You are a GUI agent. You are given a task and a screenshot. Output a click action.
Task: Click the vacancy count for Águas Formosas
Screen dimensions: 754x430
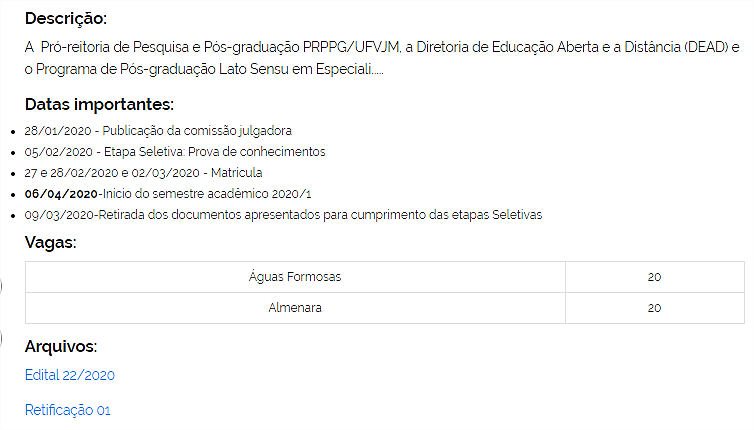pyautogui.click(x=654, y=277)
